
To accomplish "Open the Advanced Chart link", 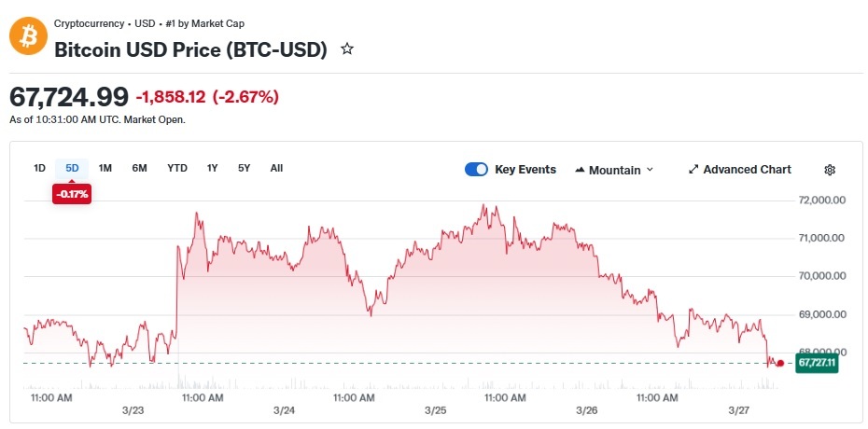I will pyautogui.click(x=740, y=170).
